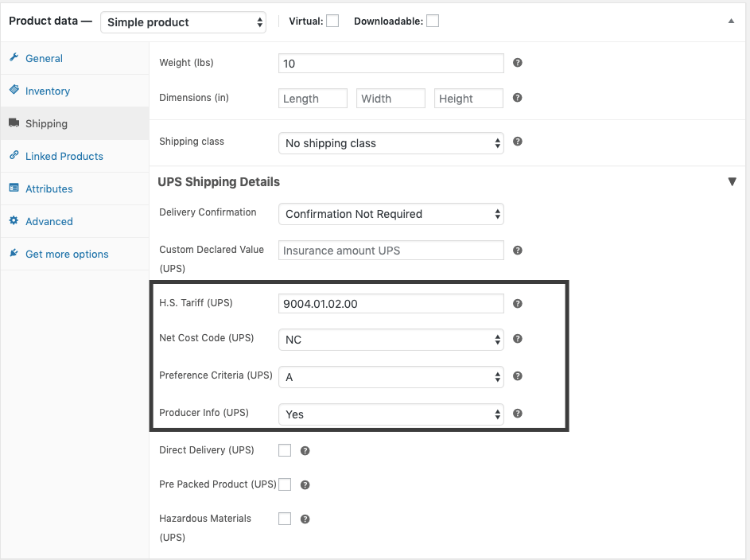
Task: Check the Pre Packed Product (UPS) box
Action: [285, 484]
